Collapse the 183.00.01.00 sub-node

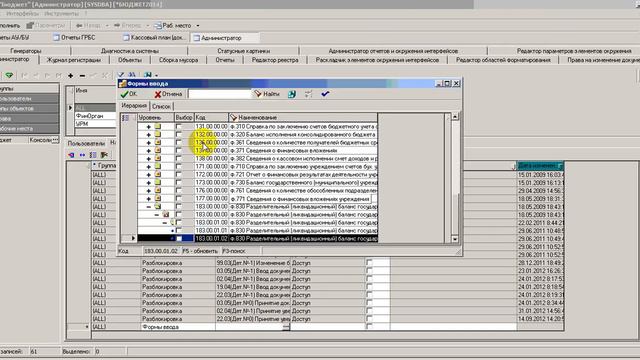coord(164,223)
